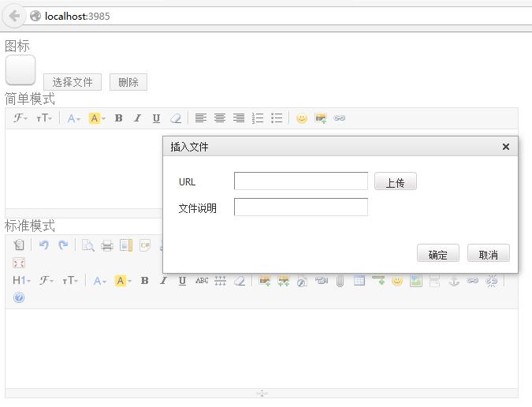
Task: Insert hyperlink in standard editor toolbar
Action: tap(473, 281)
